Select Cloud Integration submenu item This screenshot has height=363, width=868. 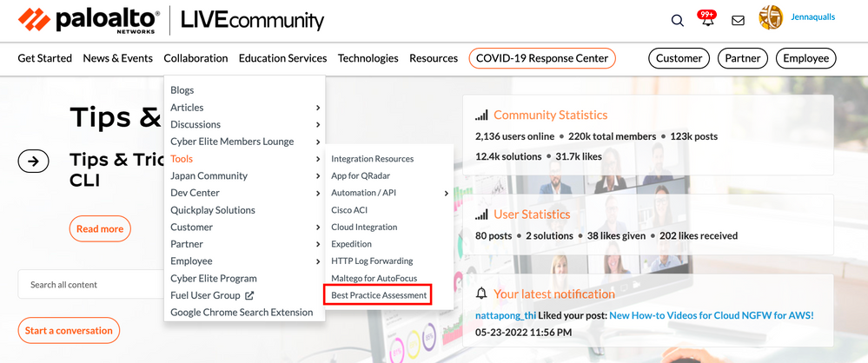pyautogui.click(x=364, y=228)
